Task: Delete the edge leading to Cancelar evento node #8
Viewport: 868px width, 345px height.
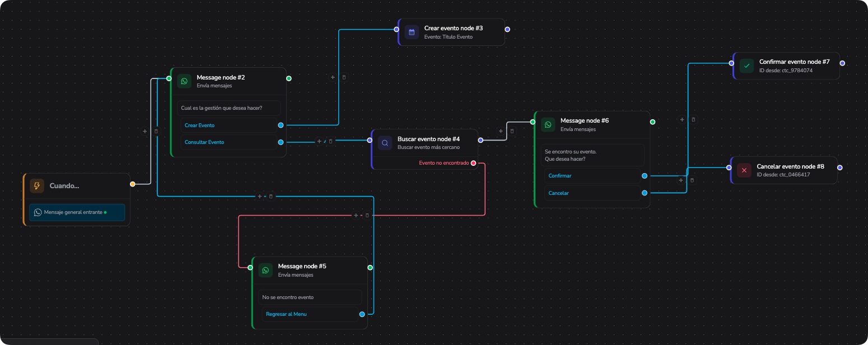Action: point(692,180)
